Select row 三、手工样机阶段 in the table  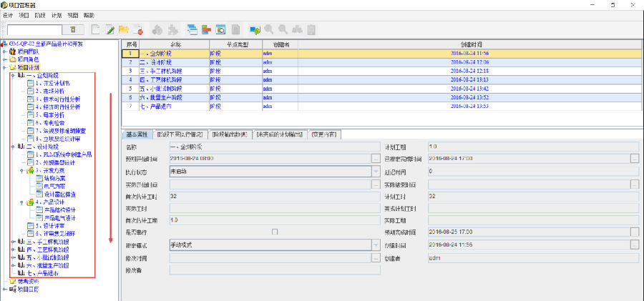165,71
